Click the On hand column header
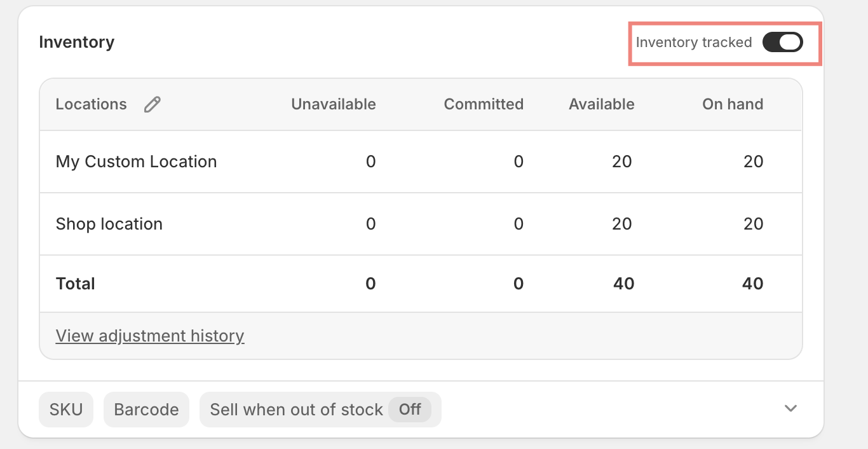Image resolution: width=868 pixels, height=449 pixels. [x=733, y=104]
